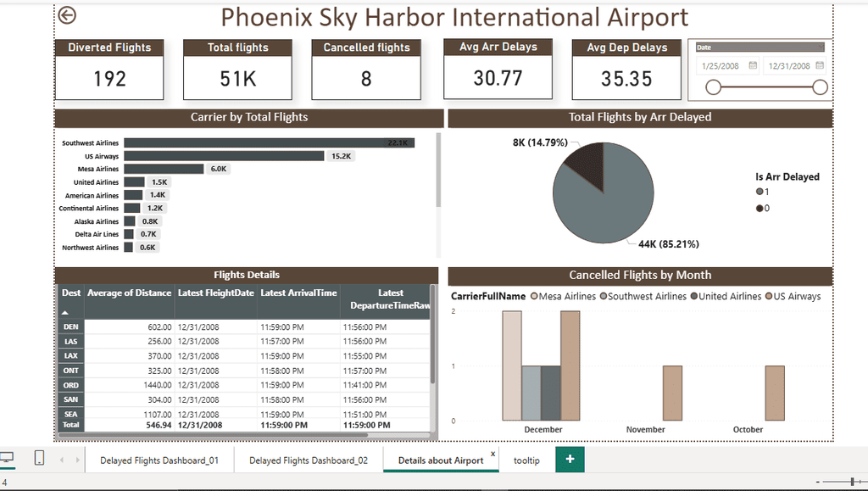Switch to mobile layout view icon
This screenshot has width=868, height=491.
click(x=39, y=458)
